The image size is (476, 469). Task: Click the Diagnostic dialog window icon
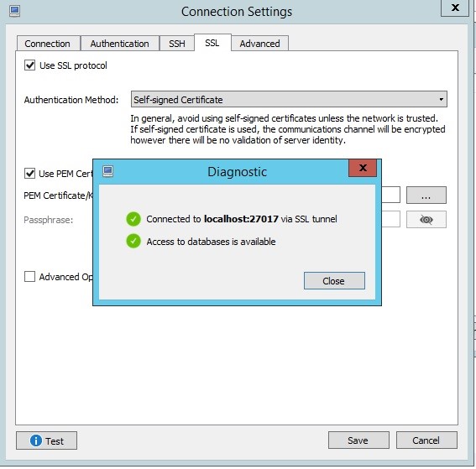(x=108, y=171)
